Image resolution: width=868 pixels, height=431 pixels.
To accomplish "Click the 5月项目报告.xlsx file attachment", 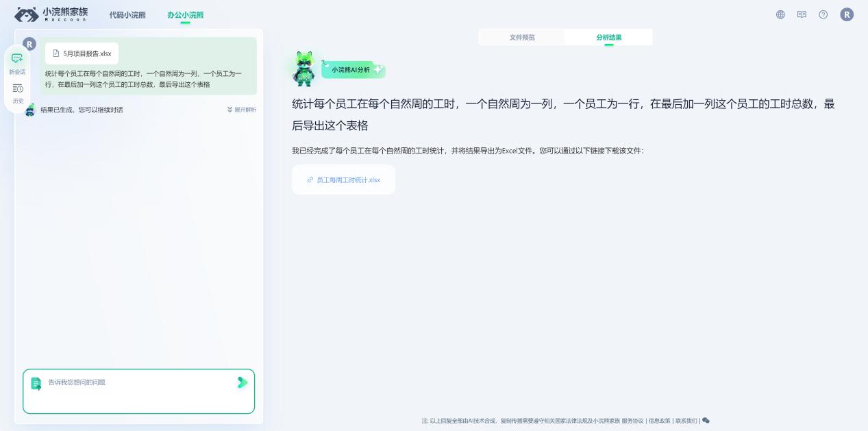I will pos(82,53).
